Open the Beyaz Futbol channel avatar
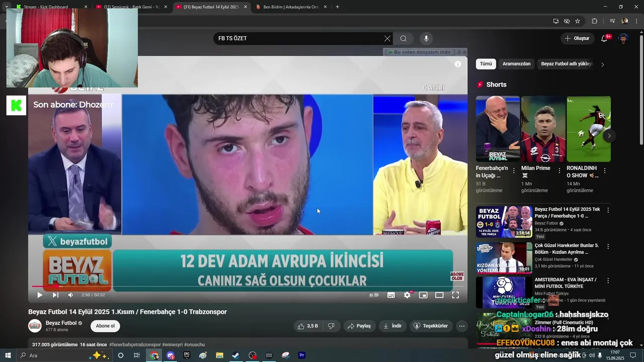Viewport: 644px width, 362px height. click(x=35, y=326)
